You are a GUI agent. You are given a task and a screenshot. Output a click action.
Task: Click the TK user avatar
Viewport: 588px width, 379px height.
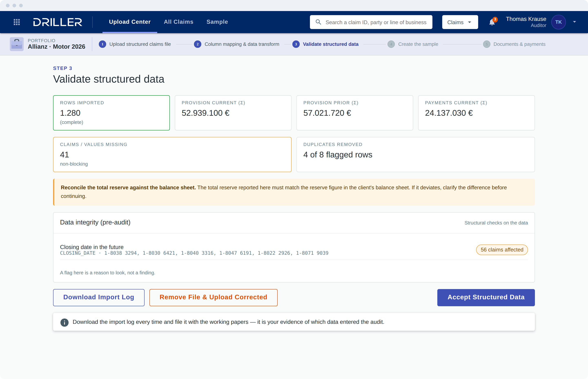[x=558, y=22]
